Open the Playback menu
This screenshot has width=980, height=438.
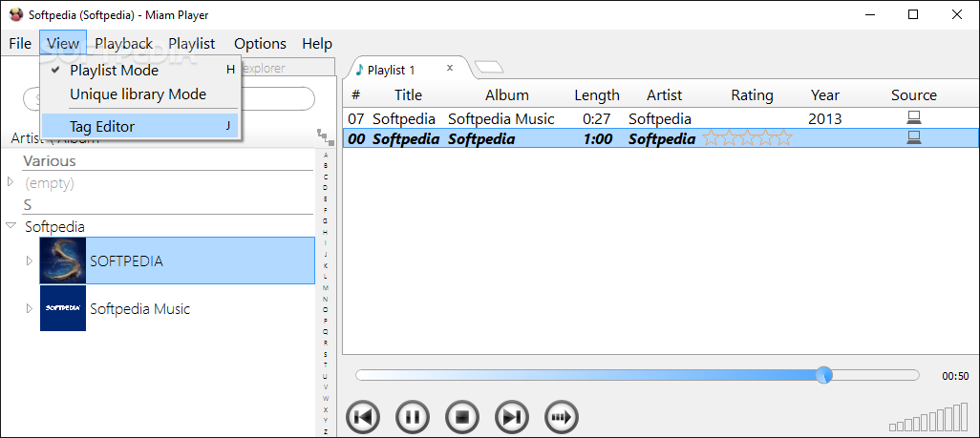tap(124, 44)
